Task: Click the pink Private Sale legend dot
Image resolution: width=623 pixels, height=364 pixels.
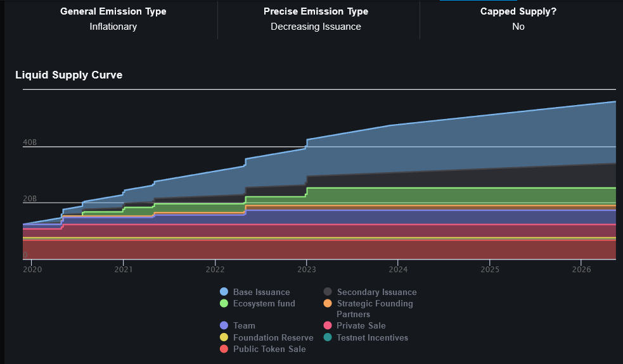Action: point(328,326)
